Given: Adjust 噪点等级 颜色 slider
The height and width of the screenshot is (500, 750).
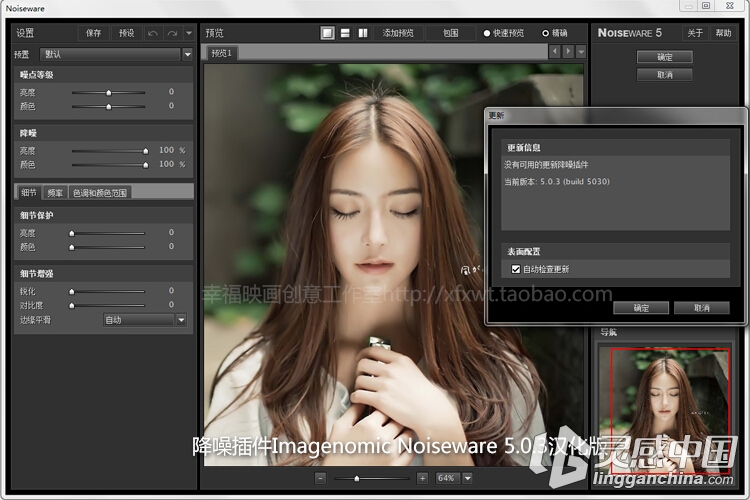Looking at the screenshot, I should tap(109, 106).
